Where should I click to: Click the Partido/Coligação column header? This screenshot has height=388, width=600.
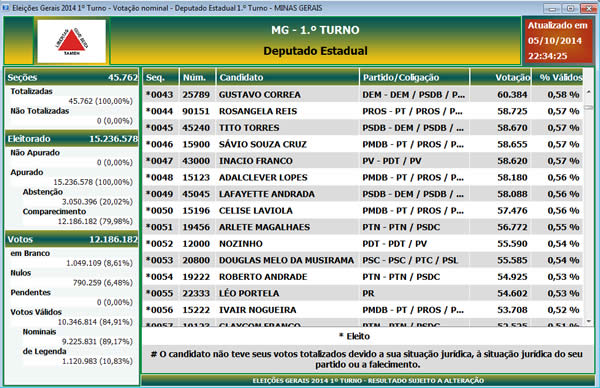coord(414,77)
